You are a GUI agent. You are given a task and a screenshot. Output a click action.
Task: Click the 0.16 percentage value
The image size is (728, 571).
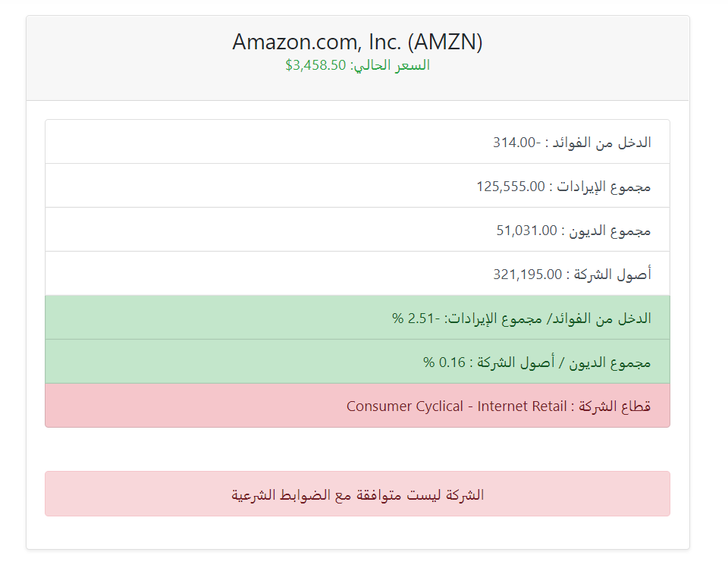[x=452, y=362]
